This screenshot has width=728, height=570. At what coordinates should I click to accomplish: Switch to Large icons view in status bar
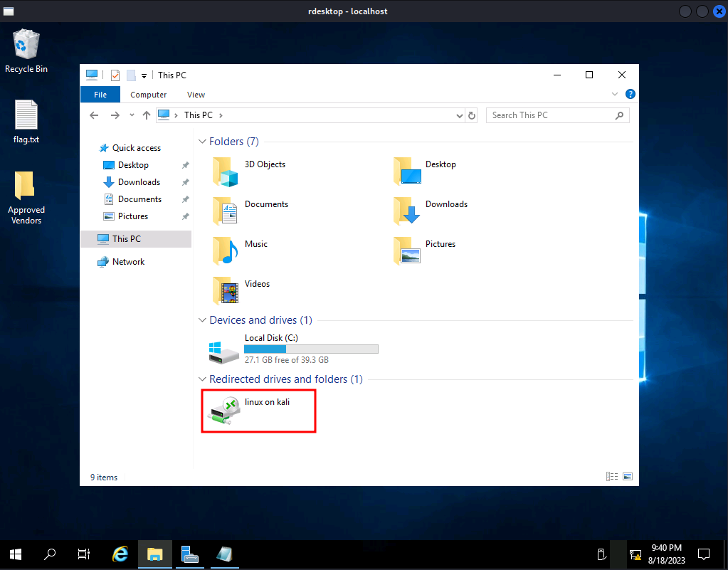click(628, 477)
